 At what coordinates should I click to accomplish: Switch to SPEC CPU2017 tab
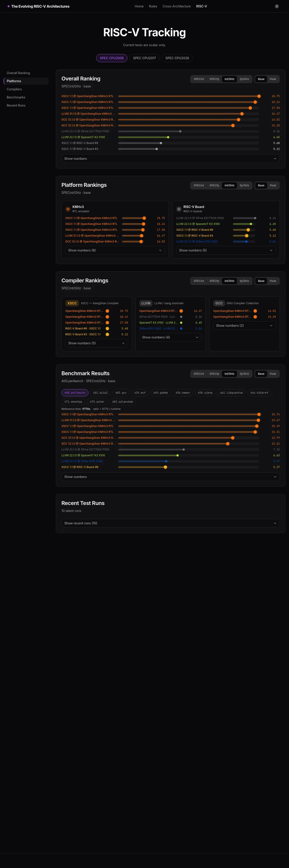[145, 58]
